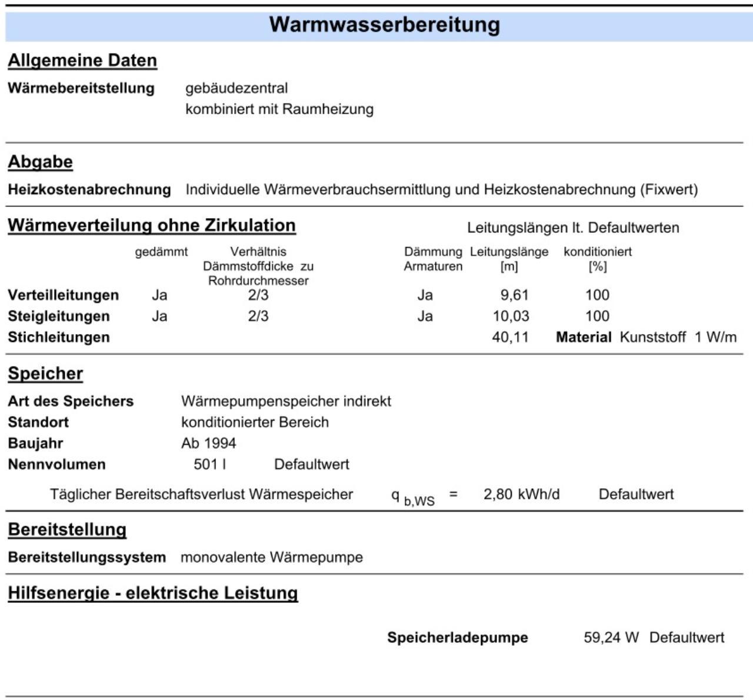This screenshot has height=700, width=753.
Task: Open the Wärmeverteilung ohne Zirkulation heading
Action: pos(152,225)
